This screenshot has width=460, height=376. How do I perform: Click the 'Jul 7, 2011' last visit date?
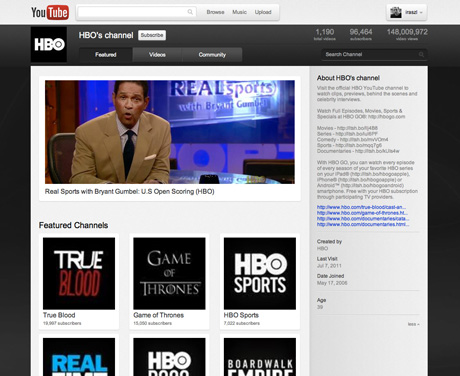329,266
